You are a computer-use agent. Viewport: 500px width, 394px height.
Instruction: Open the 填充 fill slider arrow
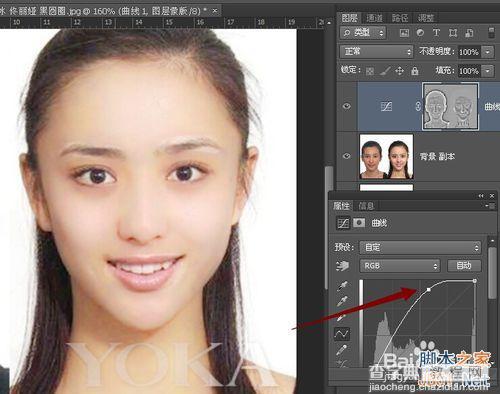[x=488, y=71]
